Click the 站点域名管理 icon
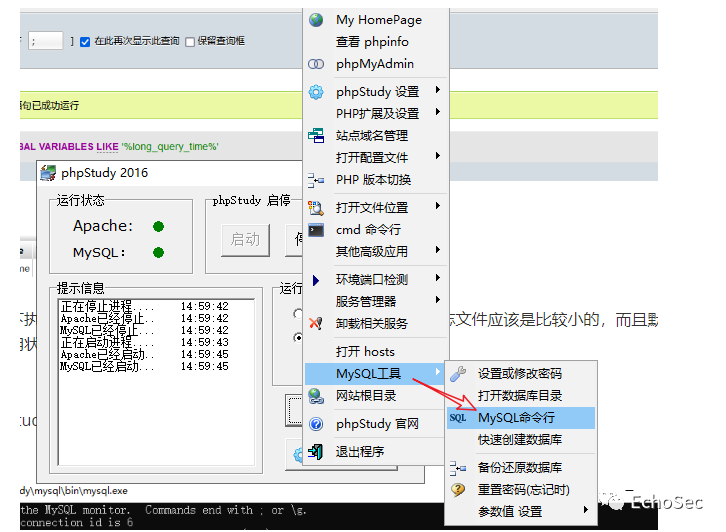Screen dimensions: 726x532 [316, 136]
